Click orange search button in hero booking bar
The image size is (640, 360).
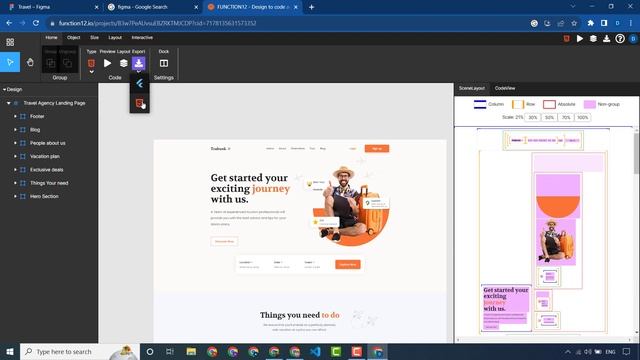[x=348, y=264]
